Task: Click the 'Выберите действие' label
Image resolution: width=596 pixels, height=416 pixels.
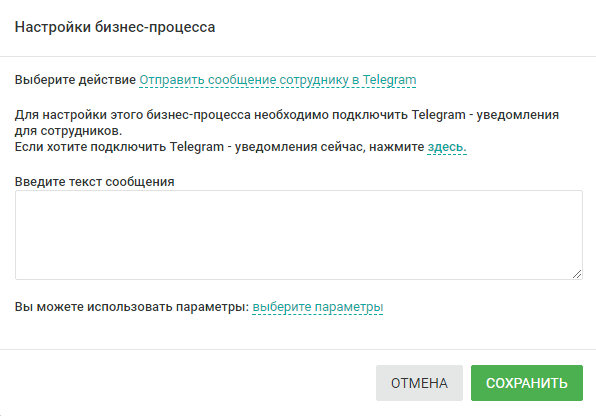Action: point(75,80)
